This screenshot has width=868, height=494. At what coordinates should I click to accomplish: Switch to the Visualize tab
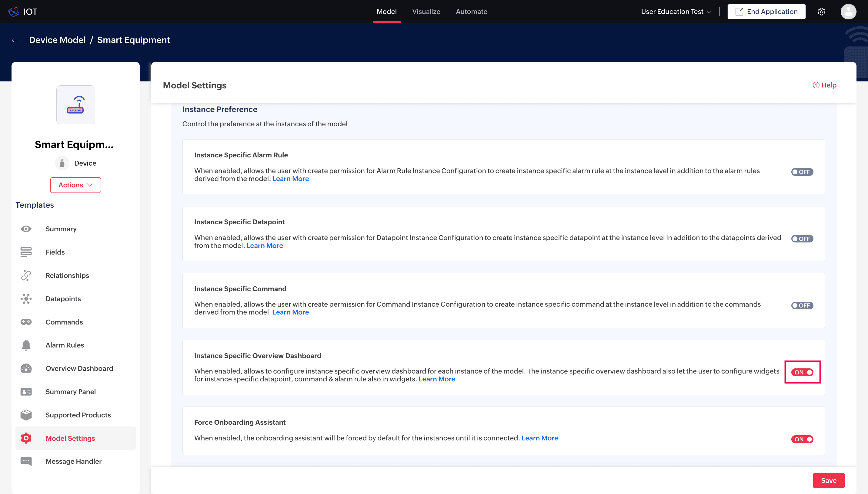click(x=426, y=12)
